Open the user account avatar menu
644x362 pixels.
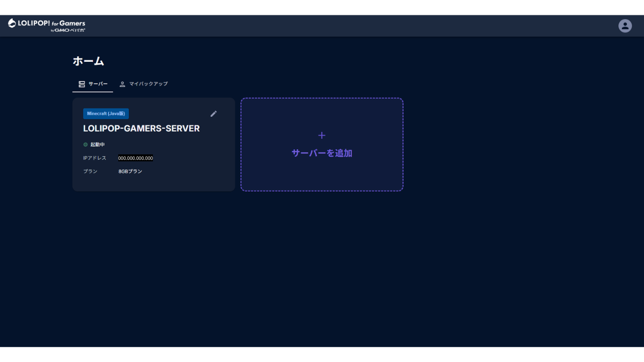[625, 26]
